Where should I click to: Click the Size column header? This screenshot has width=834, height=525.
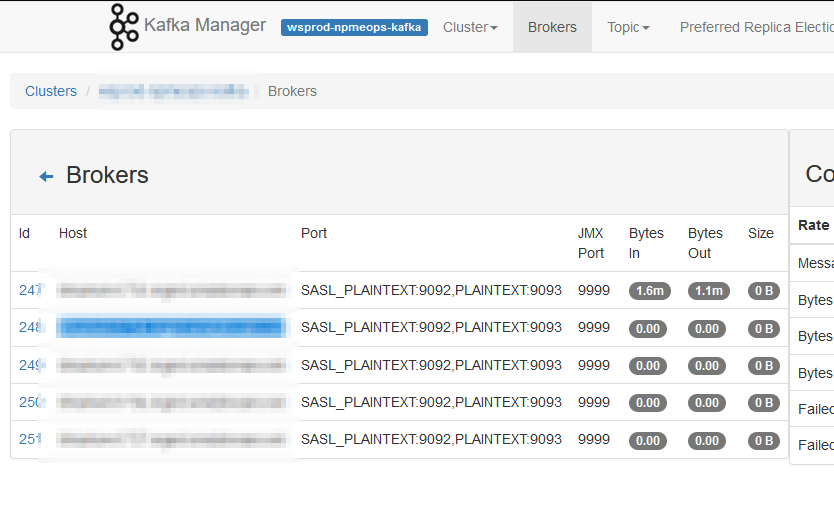click(761, 234)
